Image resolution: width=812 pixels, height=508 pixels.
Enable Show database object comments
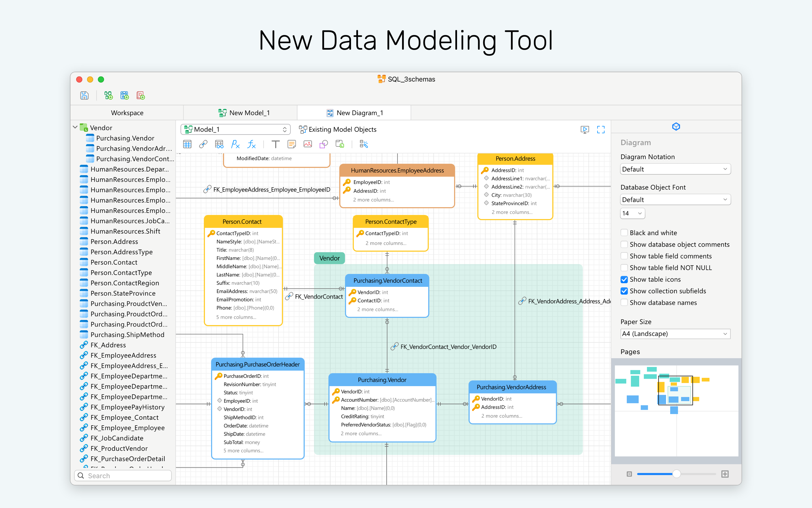[624, 245]
